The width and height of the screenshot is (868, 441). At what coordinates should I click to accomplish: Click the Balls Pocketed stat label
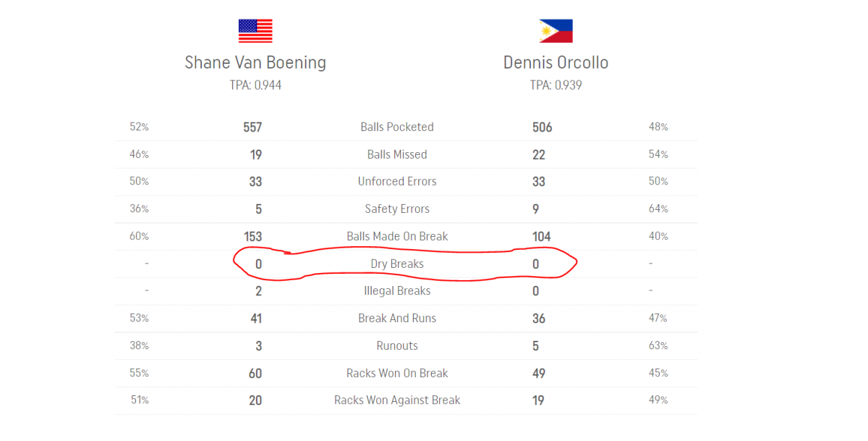coord(397,127)
